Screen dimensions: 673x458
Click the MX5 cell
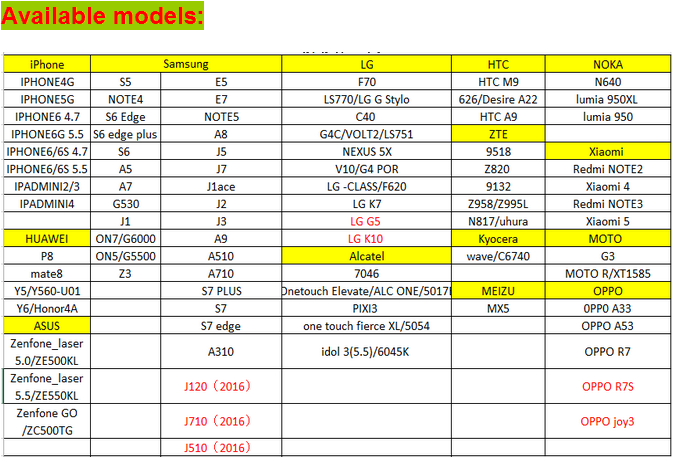498,309
